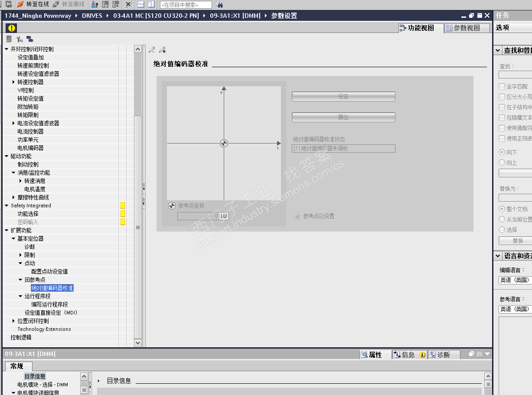Click the RT simulation icon in top toolbar

click(8, 4)
